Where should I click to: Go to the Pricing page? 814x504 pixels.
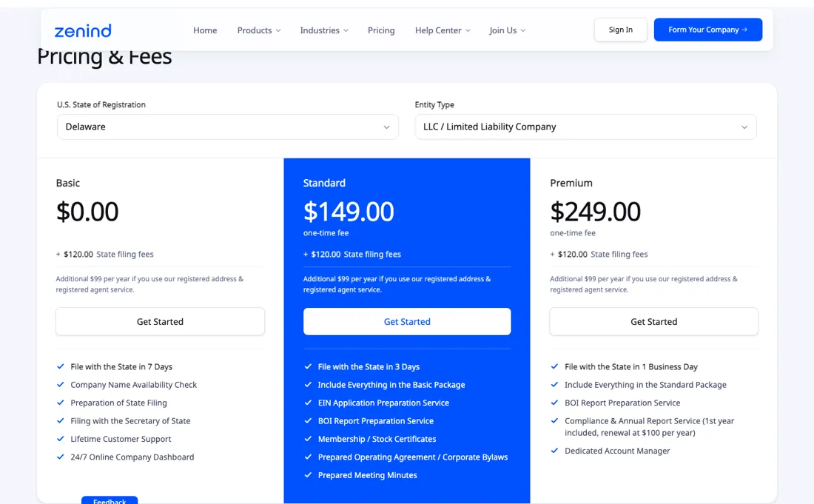point(381,30)
